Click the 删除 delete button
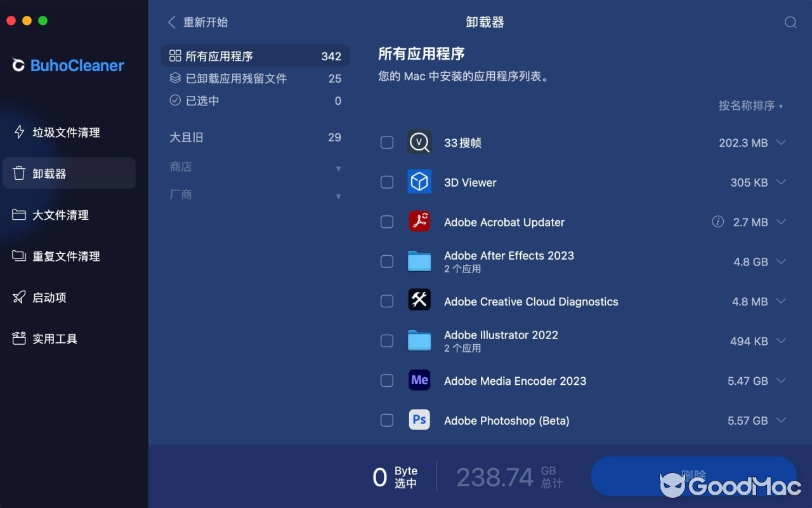The height and width of the screenshot is (508, 812). coord(693,476)
